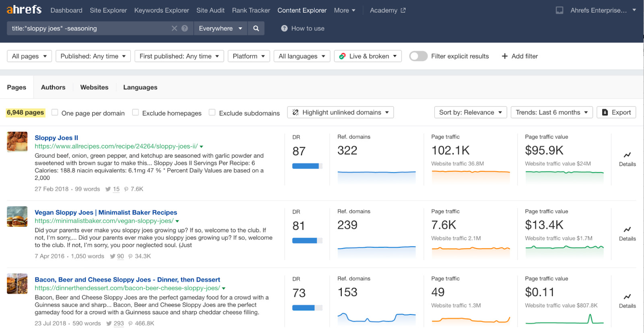Switch to the Languages tab
The height and width of the screenshot is (333, 644).
[x=140, y=87]
